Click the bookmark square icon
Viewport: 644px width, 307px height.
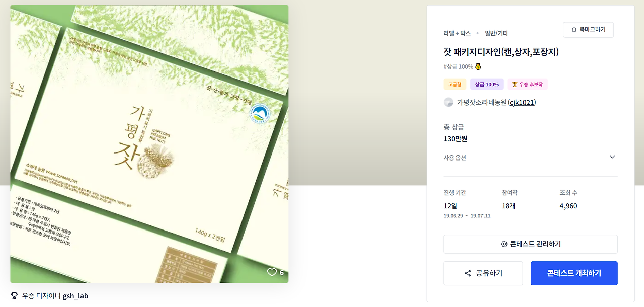(574, 30)
